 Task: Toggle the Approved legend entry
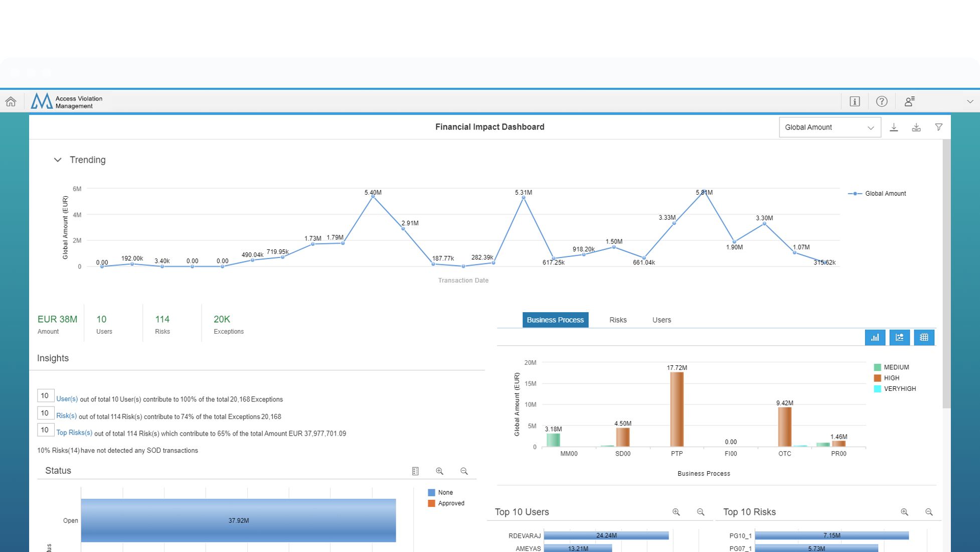(450, 503)
